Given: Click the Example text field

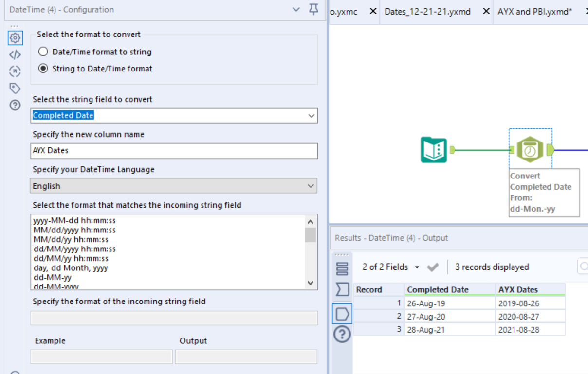Looking at the screenshot, I should (x=102, y=356).
